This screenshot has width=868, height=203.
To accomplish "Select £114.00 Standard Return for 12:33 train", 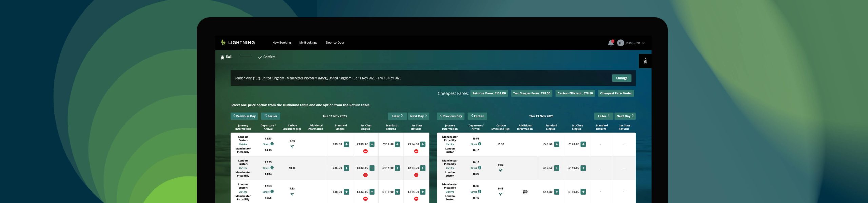I will 397,168.
